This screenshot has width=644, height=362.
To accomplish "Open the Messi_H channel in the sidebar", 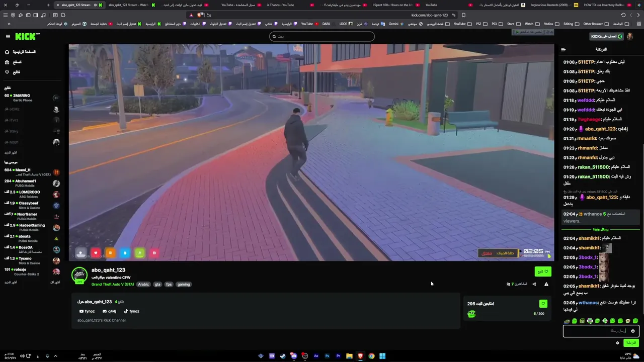I will (x=31, y=172).
